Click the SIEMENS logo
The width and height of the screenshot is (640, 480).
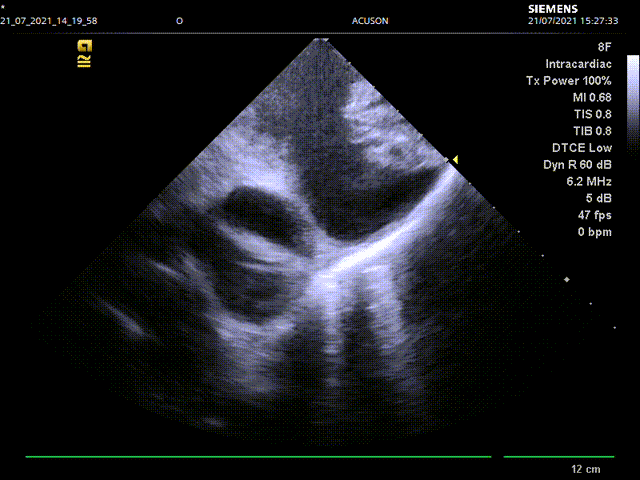tap(552, 8)
